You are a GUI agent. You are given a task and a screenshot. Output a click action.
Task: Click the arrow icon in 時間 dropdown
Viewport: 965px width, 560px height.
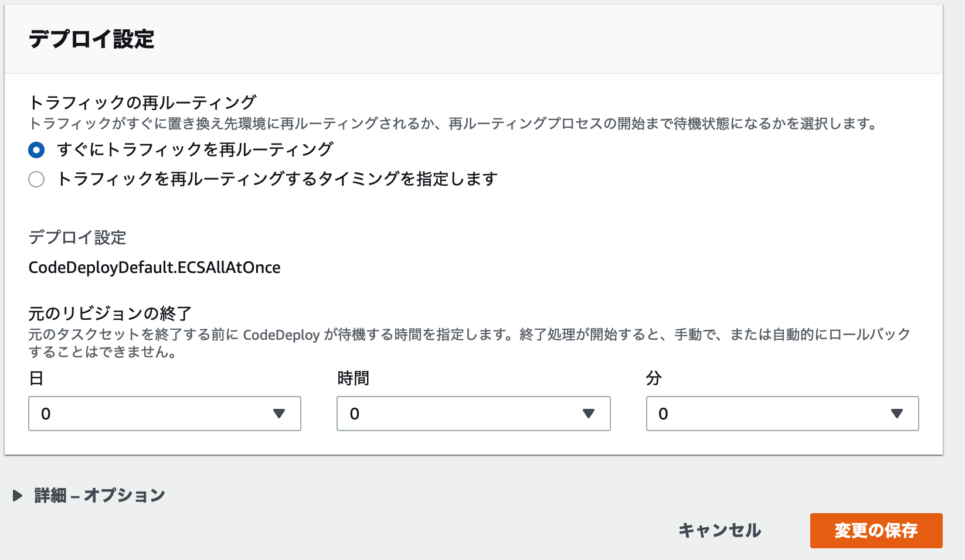(589, 414)
